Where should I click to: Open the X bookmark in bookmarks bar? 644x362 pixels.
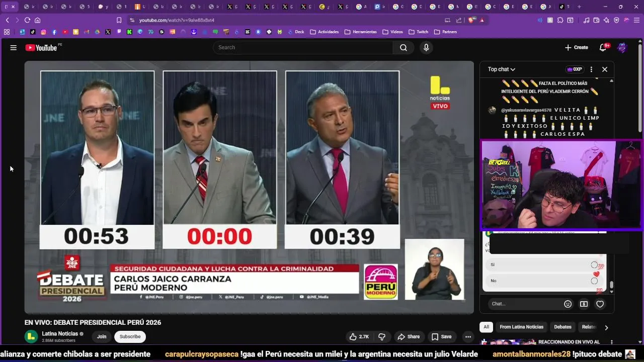point(108,32)
